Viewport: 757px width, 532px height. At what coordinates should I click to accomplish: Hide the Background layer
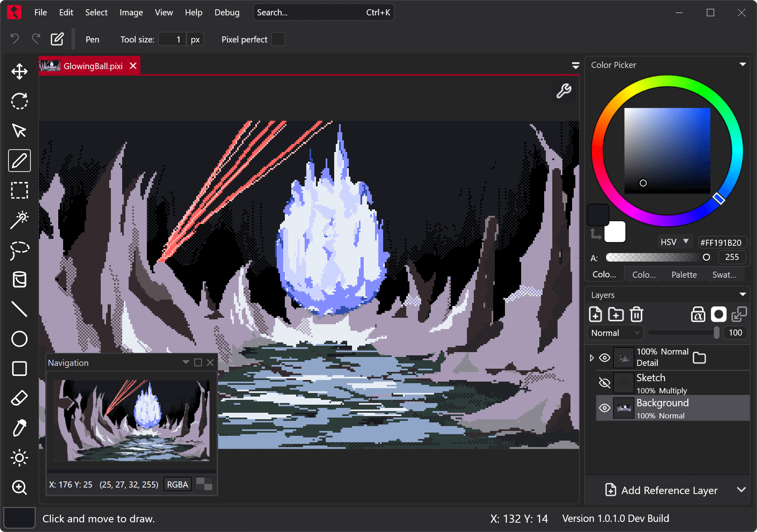coord(604,408)
